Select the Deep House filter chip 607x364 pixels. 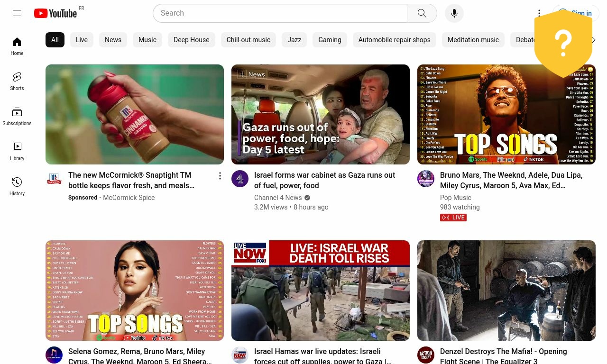pos(192,40)
